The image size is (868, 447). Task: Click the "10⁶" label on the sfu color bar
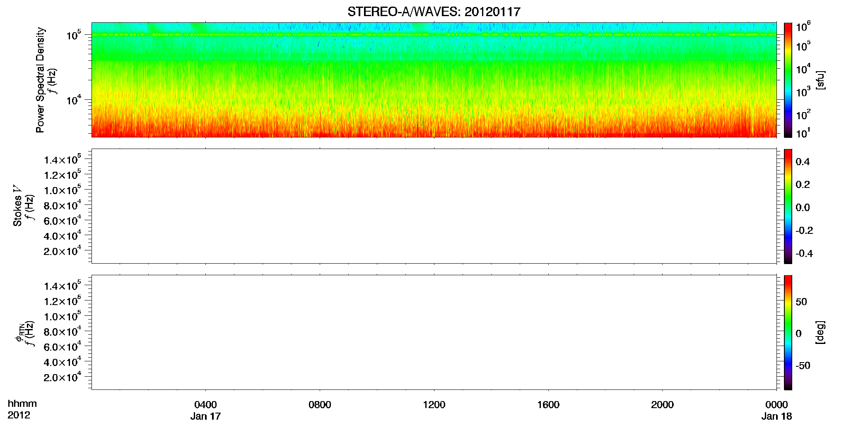pos(803,27)
